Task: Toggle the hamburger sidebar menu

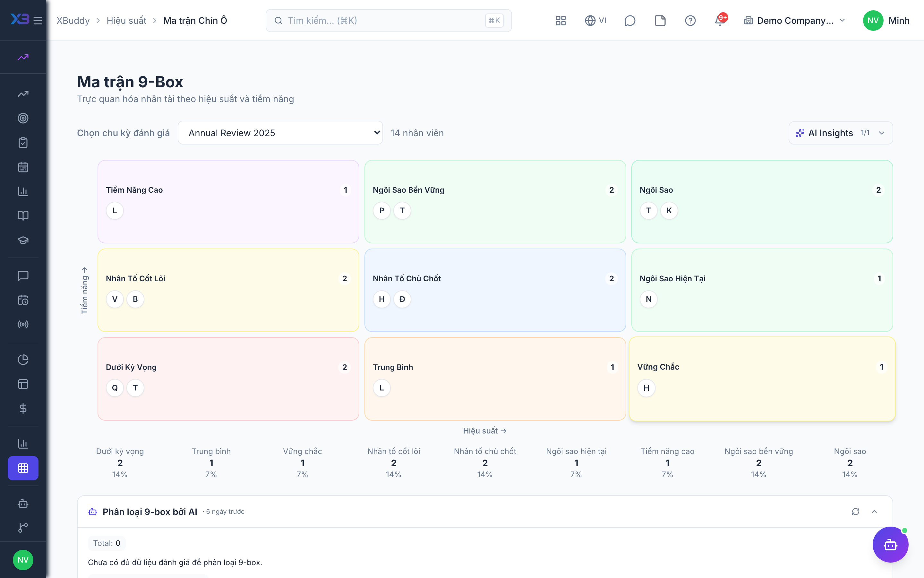Action: (x=38, y=20)
